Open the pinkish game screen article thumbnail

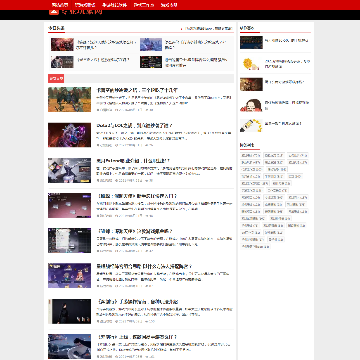[69, 205]
